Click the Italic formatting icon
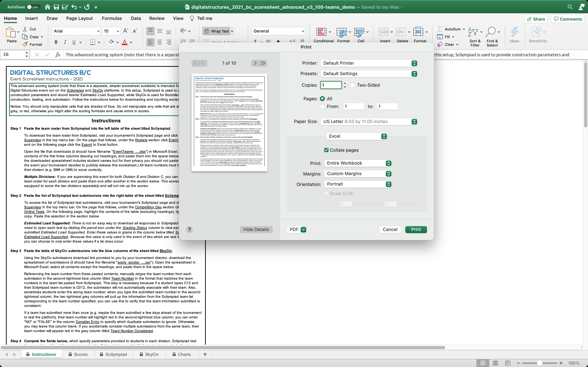588x367 pixels. pyautogui.click(x=65, y=42)
